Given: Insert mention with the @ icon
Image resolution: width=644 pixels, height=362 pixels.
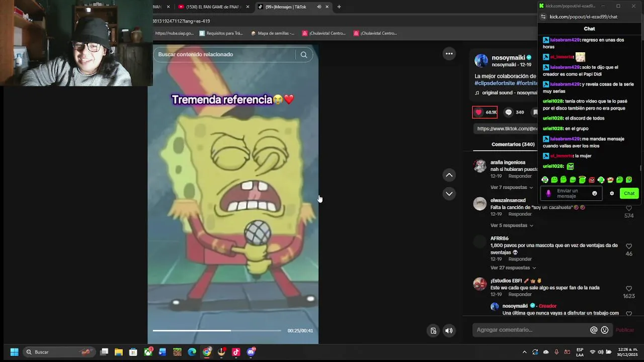Looking at the screenshot, I should tap(594, 330).
